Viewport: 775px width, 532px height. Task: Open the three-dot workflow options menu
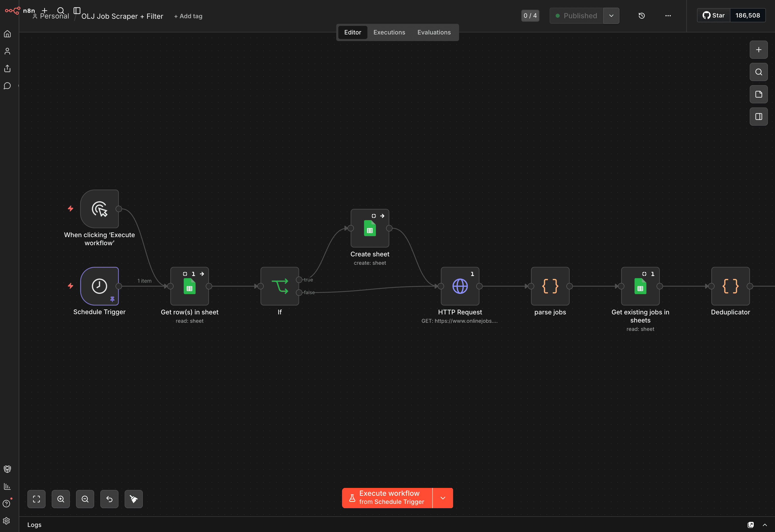668,16
